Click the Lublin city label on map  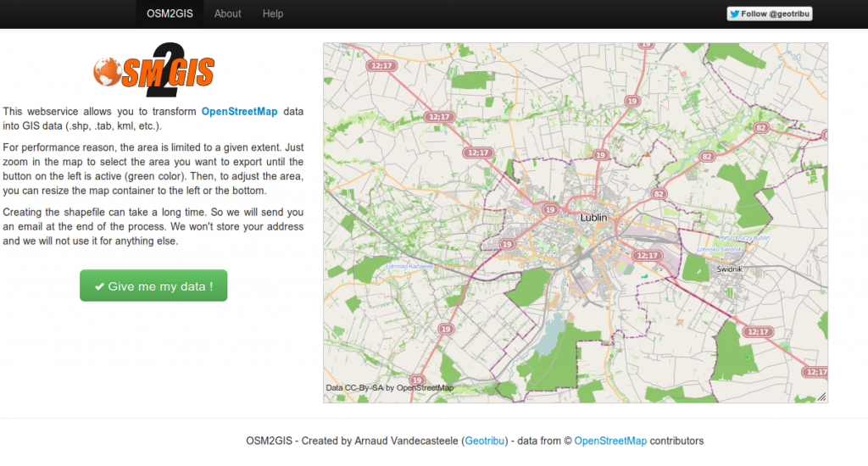pyautogui.click(x=593, y=218)
